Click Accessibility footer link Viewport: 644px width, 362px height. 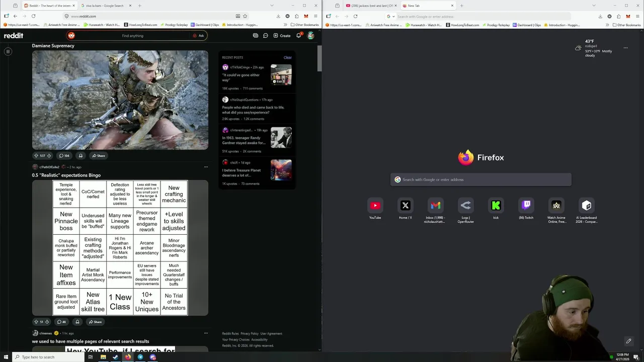tap(259, 339)
